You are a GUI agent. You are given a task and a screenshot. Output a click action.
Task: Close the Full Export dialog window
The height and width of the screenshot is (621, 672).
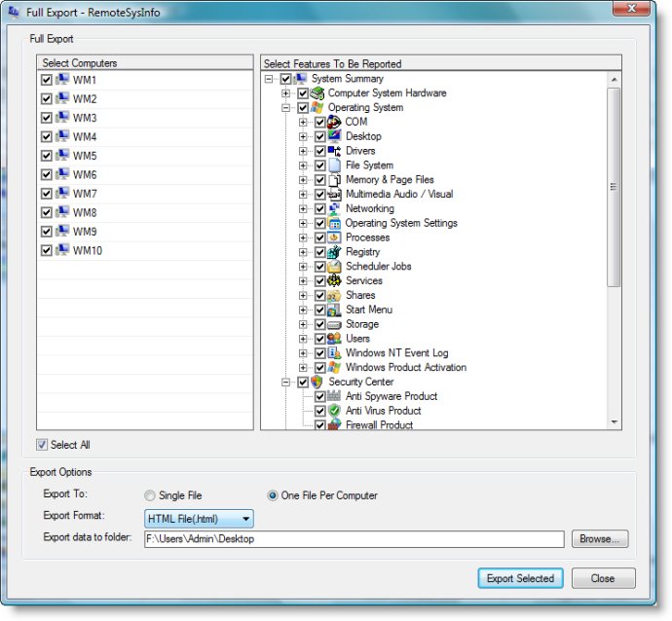point(631,9)
